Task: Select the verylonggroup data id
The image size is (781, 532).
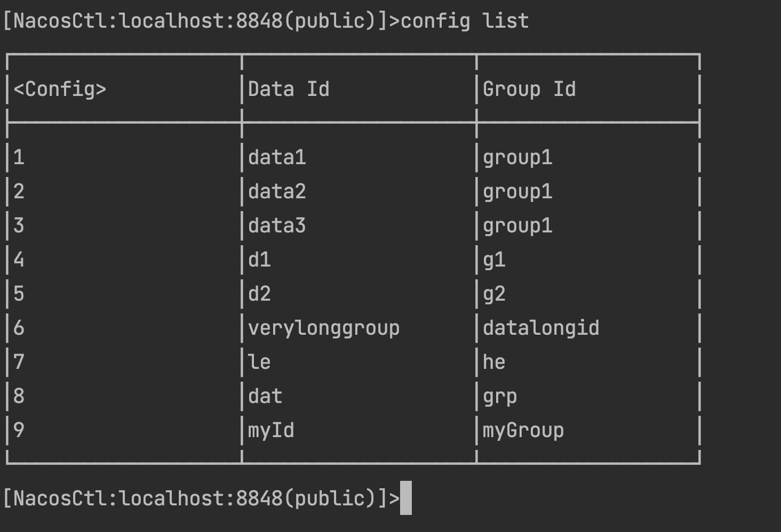Action: tap(324, 328)
